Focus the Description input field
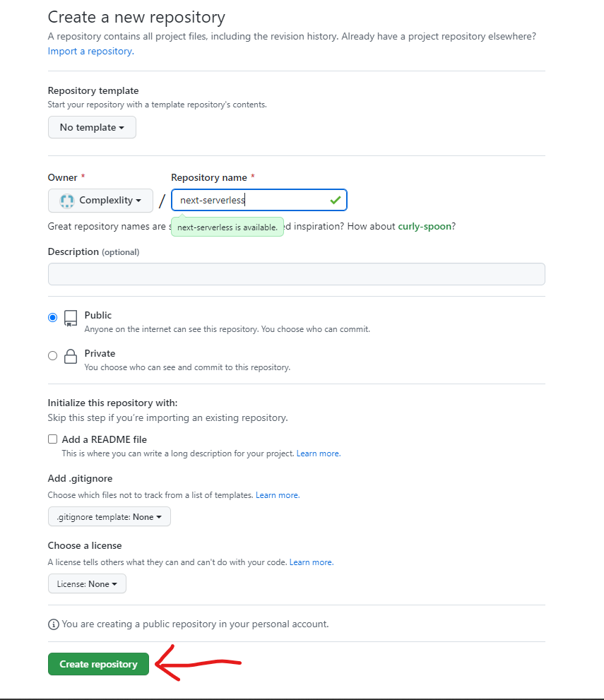This screenshot has height=700, width=604. click(x=297, y=274)
